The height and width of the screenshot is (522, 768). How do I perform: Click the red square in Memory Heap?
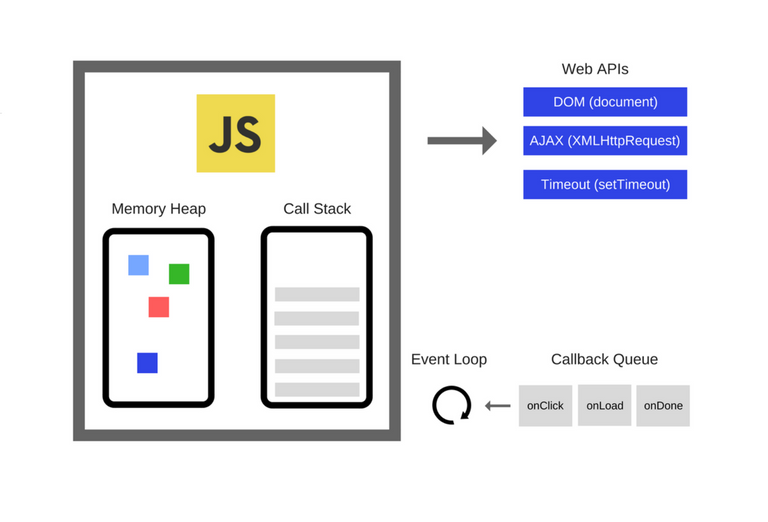(159, 307)
